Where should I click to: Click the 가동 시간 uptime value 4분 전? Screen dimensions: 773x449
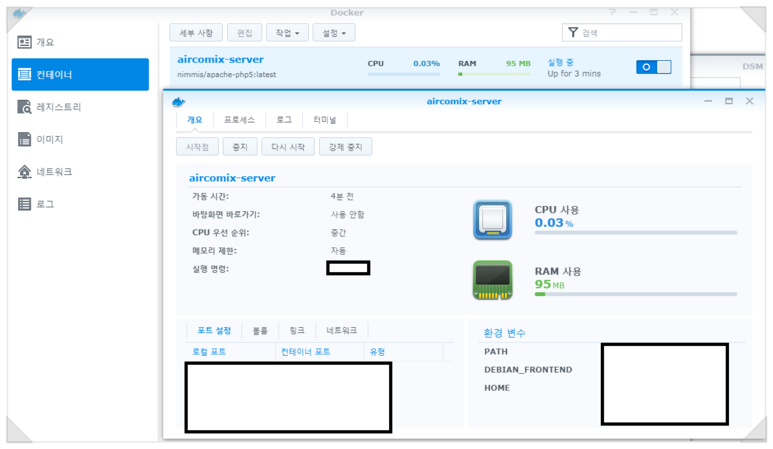pyautogui.click(x=342, y=197)
